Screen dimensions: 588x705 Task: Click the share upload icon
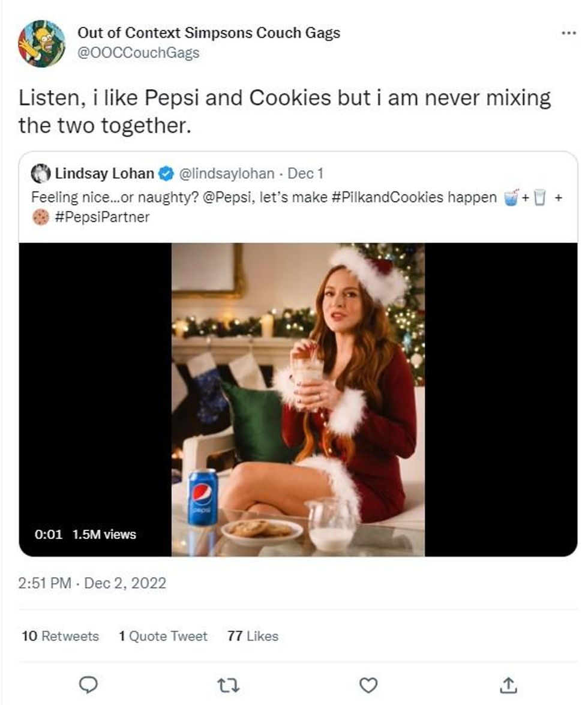[x=508, y=684]
